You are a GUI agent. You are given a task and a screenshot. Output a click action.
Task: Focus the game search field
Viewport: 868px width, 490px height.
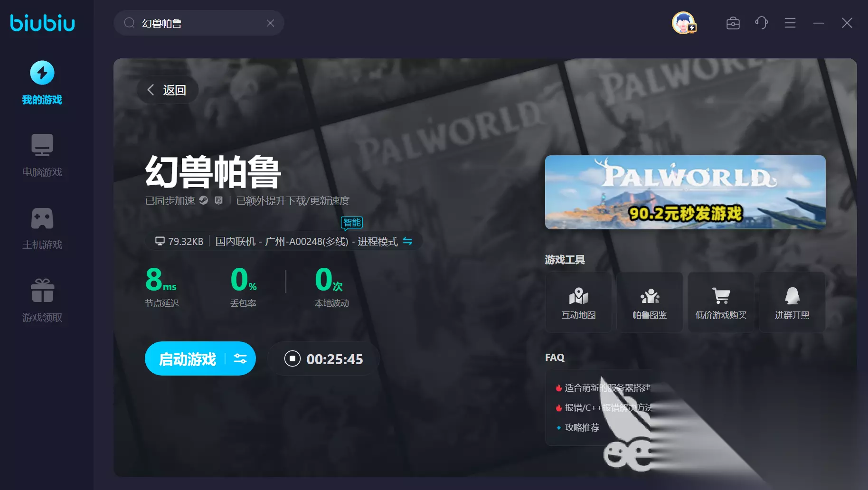pyautogui.click(x=199, y=23)
